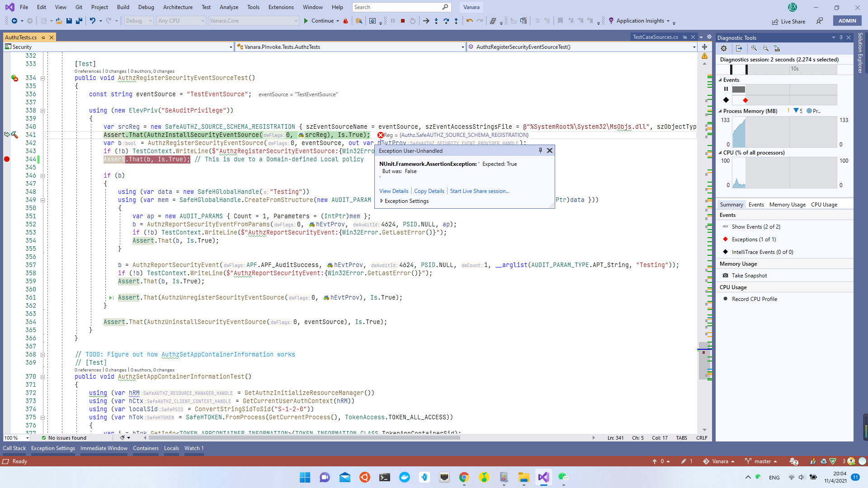Screen dimensions: 868x488
Task: Open the Vanara.Core startup project dropdown
Action: click(254, 21)
